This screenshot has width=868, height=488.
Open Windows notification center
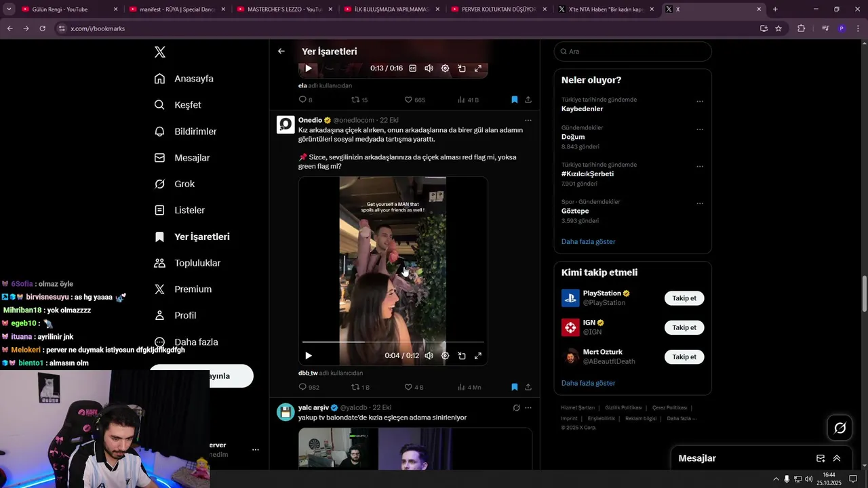[853, 479]
